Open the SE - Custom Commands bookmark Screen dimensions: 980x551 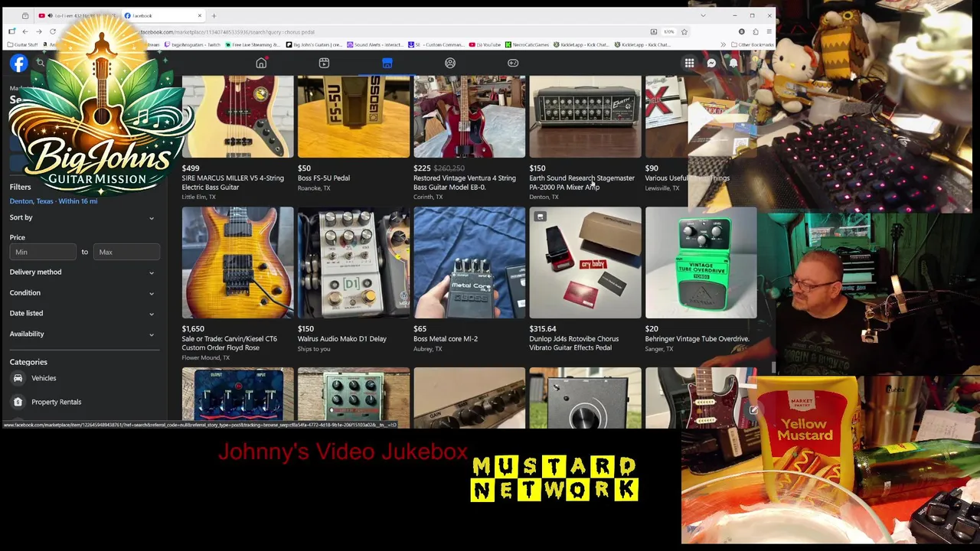[x=436, y=44]
